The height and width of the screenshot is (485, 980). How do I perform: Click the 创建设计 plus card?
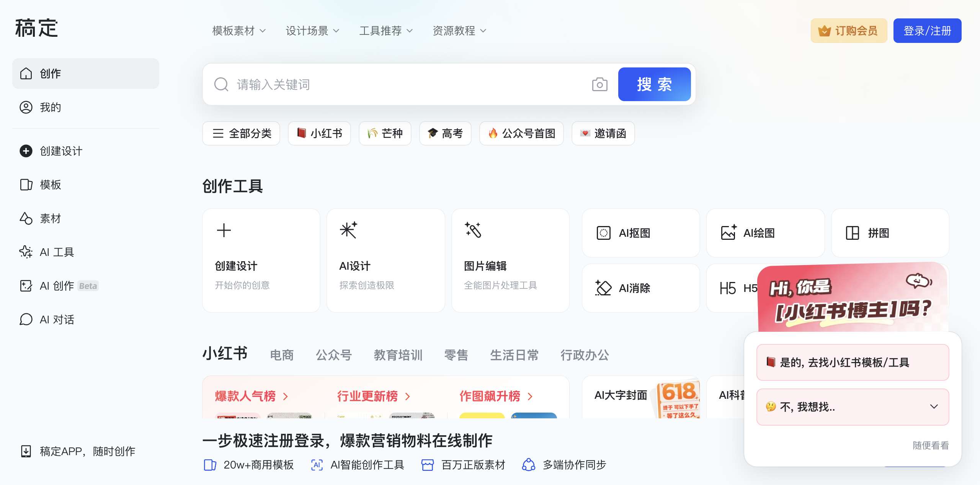[x=261, y=260]
